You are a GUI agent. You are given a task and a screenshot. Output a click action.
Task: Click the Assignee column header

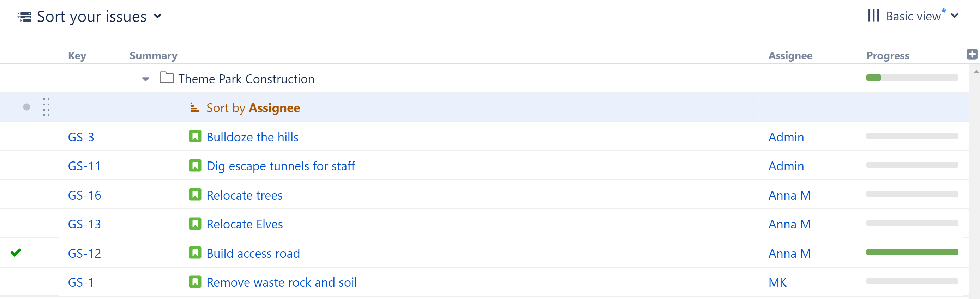pos(789,55)
